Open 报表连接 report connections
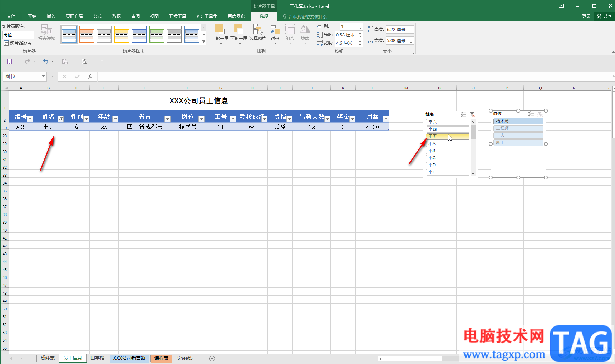This screenshot has height=364, width=615. point(47,33)
